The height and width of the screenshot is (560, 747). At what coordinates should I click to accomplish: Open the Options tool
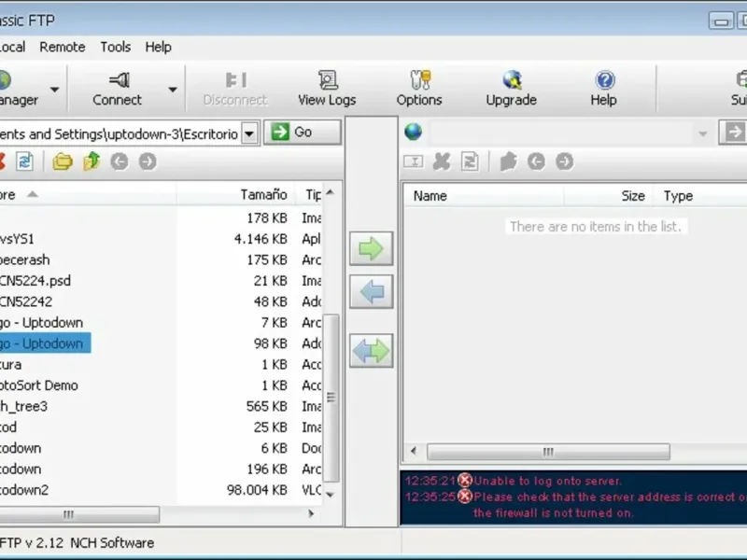[419, 89]
